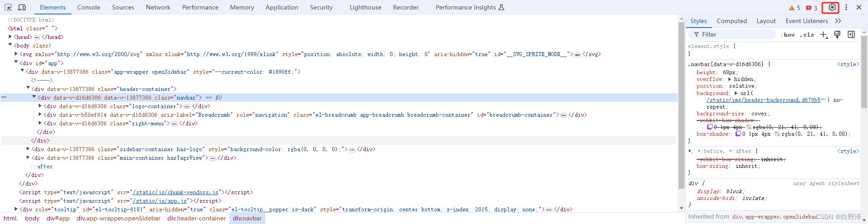Expand the main-container hasTagsView div
Viewport: 868px width, 224px height.
(28, 157)
